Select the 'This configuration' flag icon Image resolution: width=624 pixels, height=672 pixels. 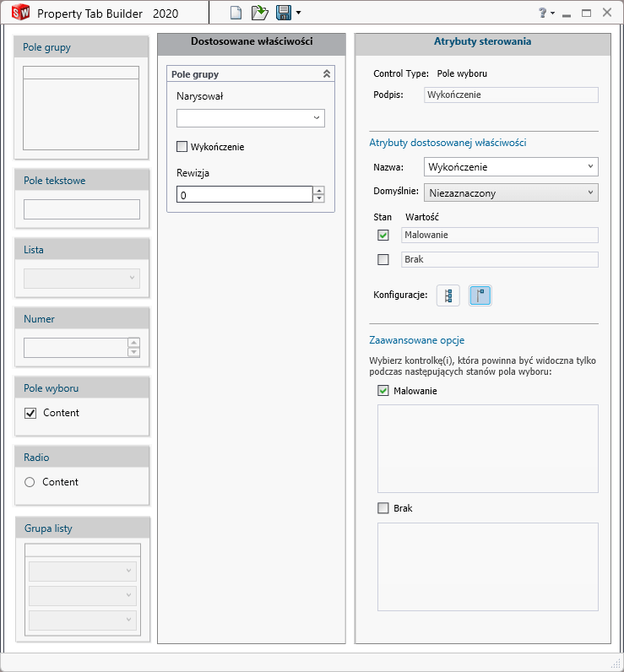[480, 295]
